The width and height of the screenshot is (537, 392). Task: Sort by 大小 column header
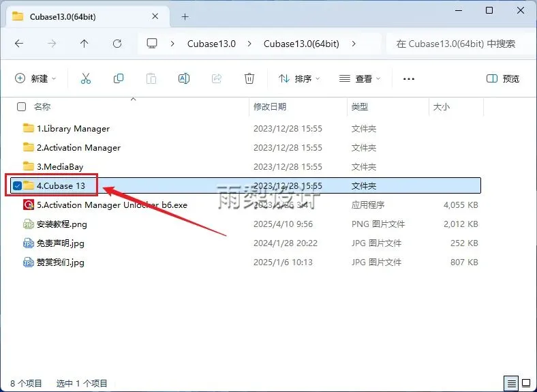coord(442,107)
